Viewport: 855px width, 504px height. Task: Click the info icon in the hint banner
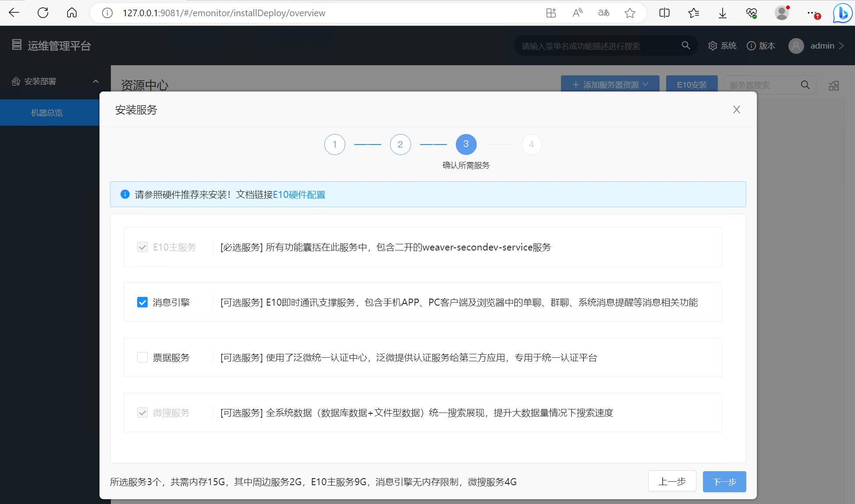[125, 194]
